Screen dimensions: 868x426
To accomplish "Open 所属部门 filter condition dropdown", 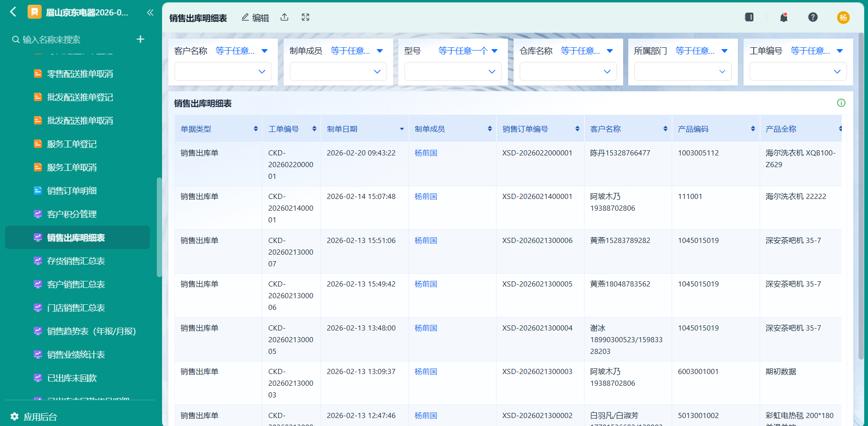I will tap(701, 51).
